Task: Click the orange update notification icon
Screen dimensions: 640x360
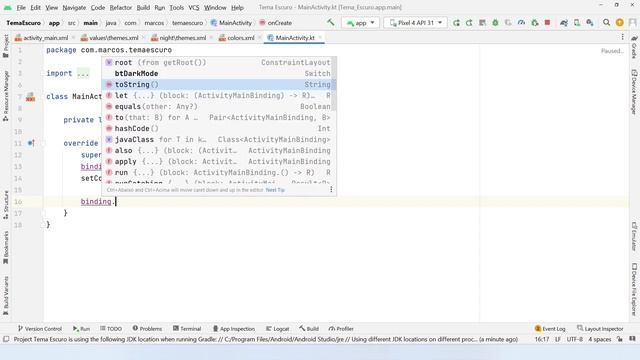Action: (620, 23)
